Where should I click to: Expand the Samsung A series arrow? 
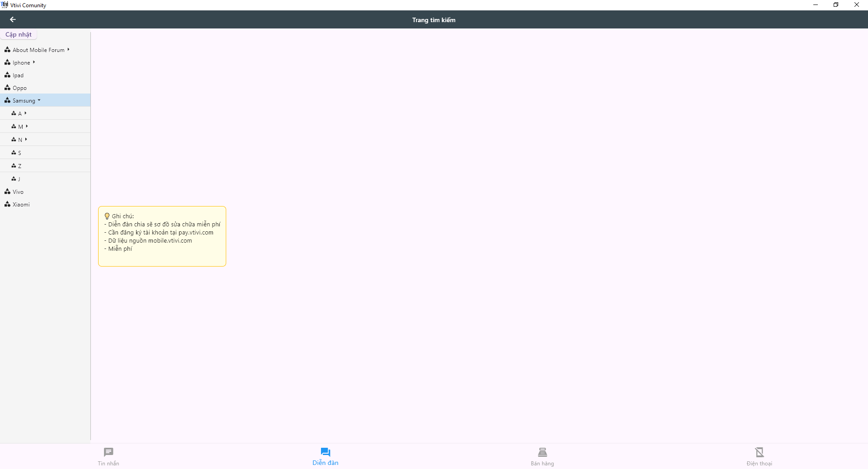click(25, 113)
